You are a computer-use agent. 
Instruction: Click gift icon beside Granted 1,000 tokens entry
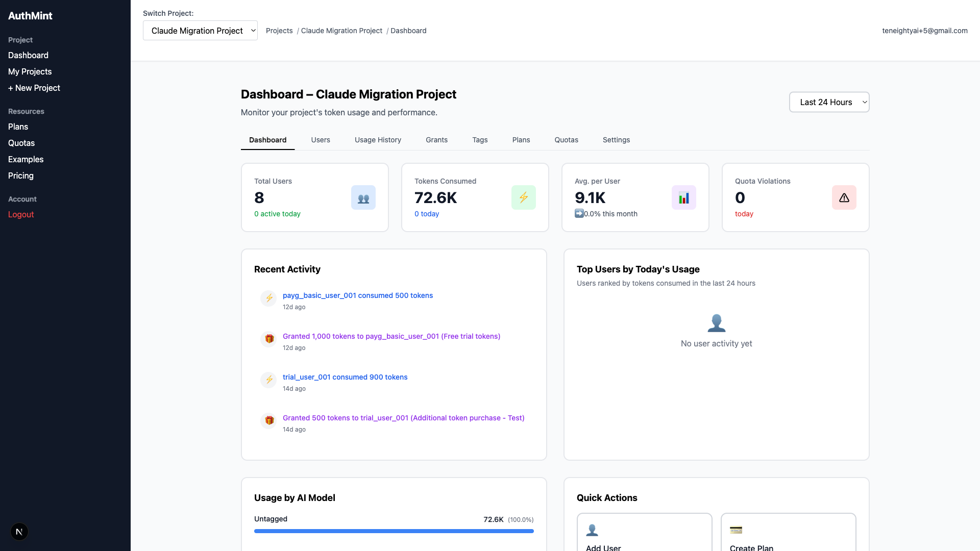269,339
